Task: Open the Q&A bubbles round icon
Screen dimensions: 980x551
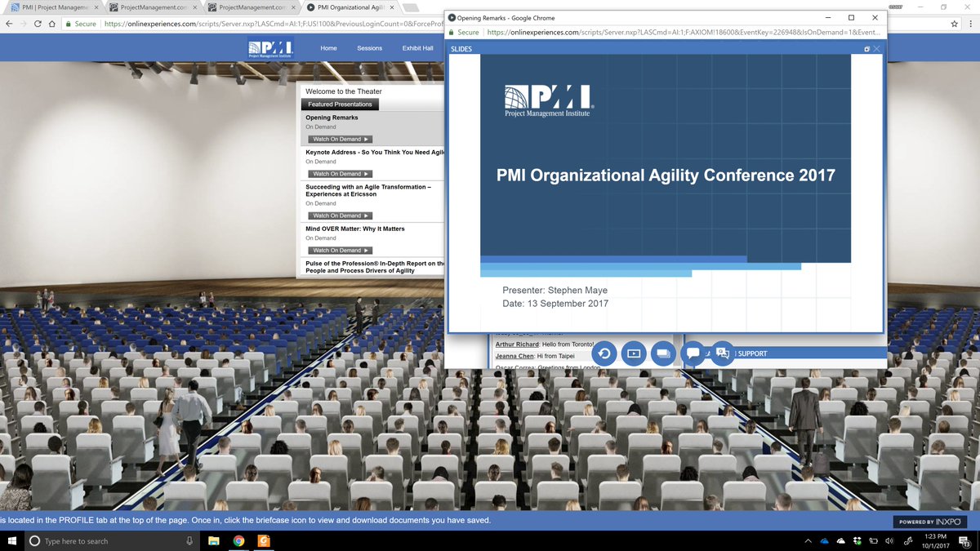Action: coord(722,353)
